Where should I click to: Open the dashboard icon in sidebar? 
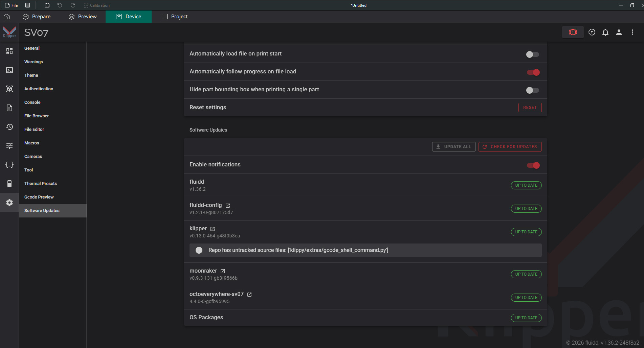tap(9, 51)
